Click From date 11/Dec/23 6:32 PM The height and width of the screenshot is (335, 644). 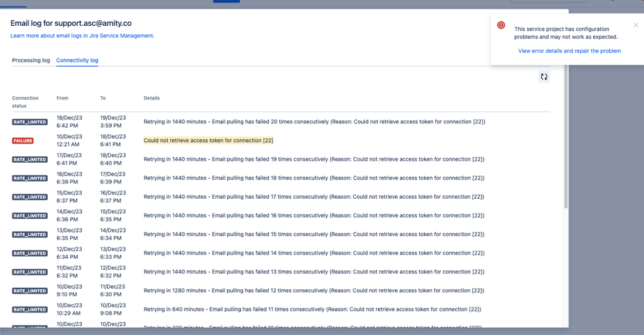pos(69,272)
